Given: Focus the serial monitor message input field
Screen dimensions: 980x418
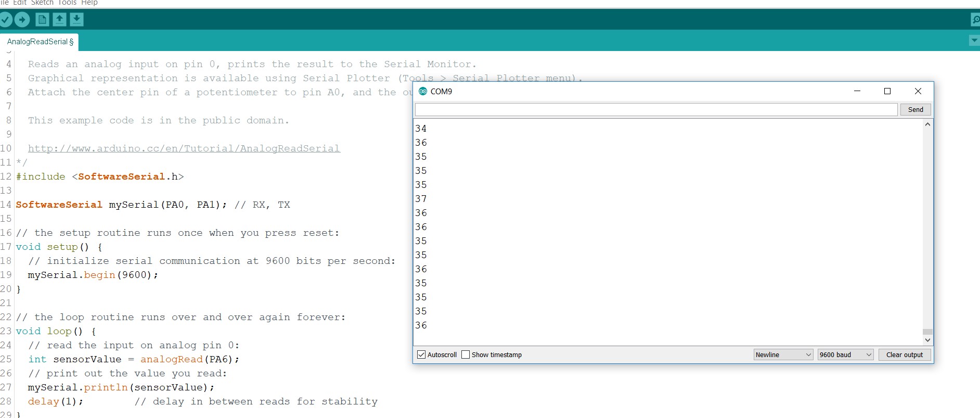Looking at the screenshot, I should pos(656,109).
